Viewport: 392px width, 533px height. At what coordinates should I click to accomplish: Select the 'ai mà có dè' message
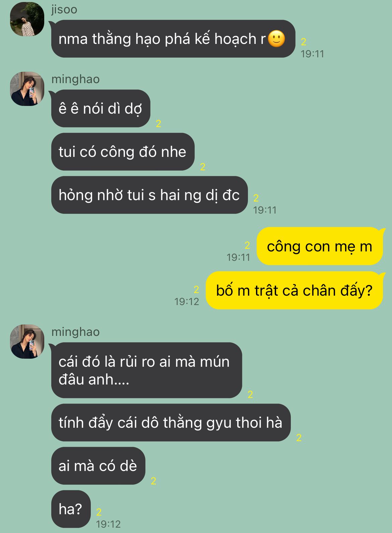[x=98, y=466]
